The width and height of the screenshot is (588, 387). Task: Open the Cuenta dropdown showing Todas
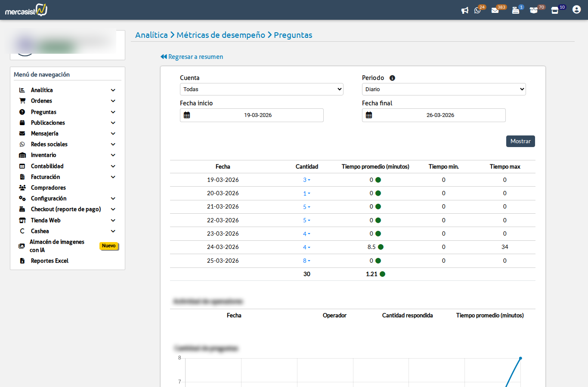(261, 89)
